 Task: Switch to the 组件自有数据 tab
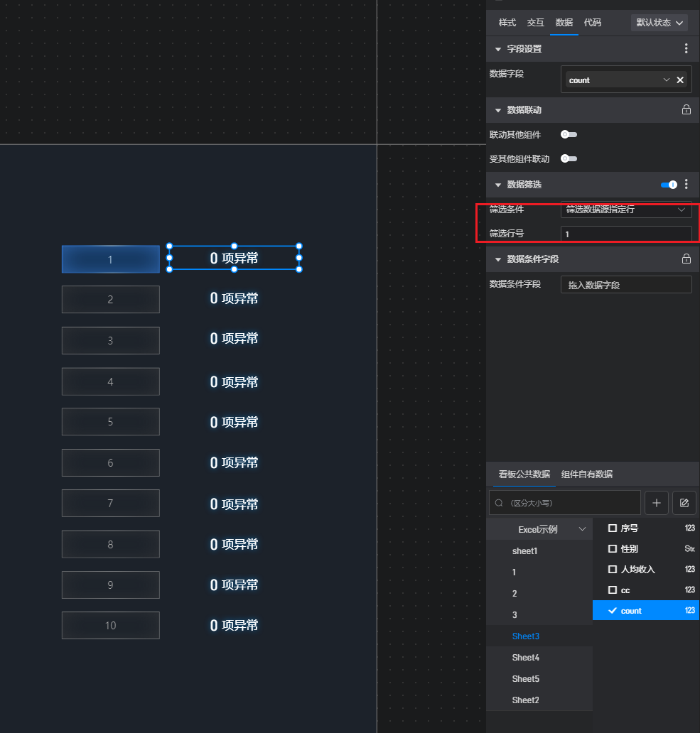pos(586,474)
